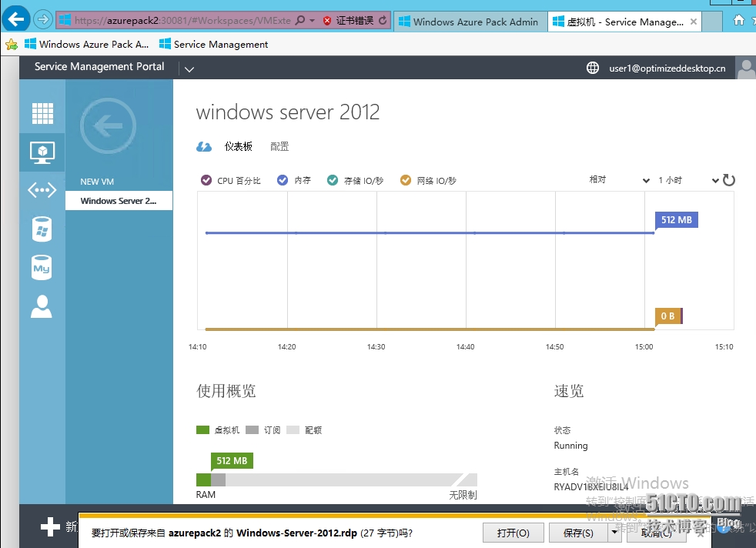756x548 pixels.
Task: Click the 0 B chart data label
Action: click(x=667, y=316)
